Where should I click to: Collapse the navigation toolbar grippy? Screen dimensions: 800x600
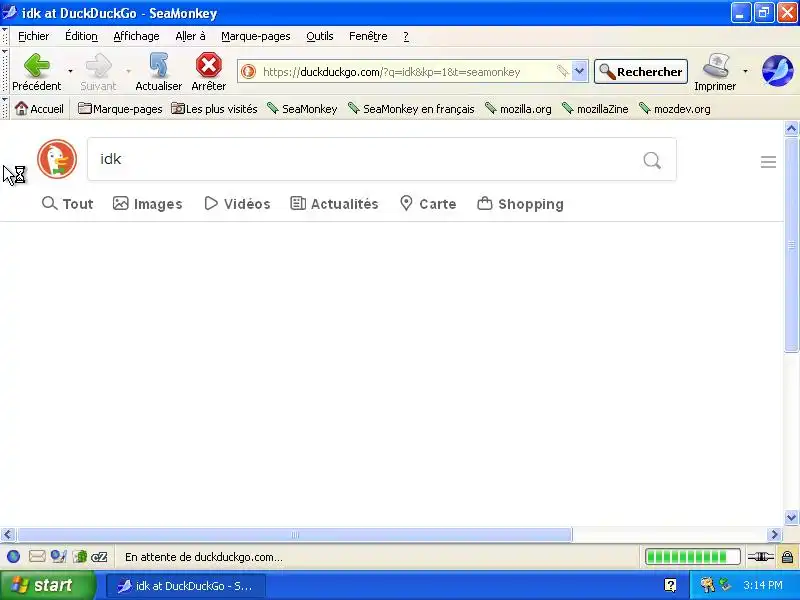point(5,71)
